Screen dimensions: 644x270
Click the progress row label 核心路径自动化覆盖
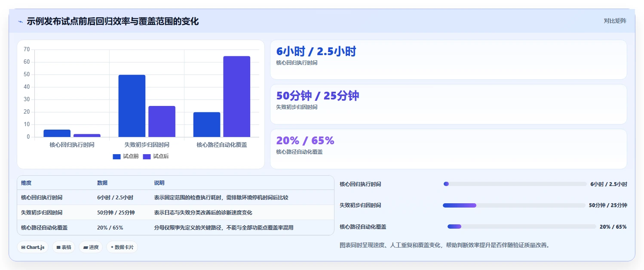click(x=363, y=227)
